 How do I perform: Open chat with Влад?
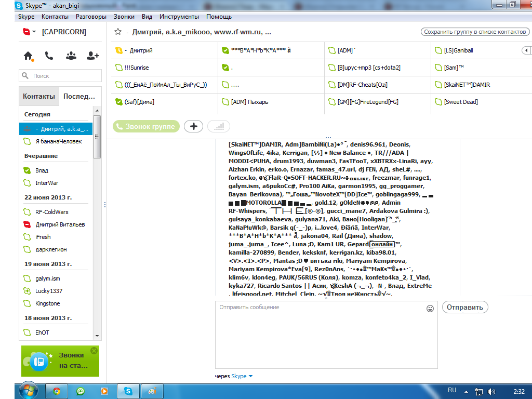pyautogui.click(x=56, y=170)
